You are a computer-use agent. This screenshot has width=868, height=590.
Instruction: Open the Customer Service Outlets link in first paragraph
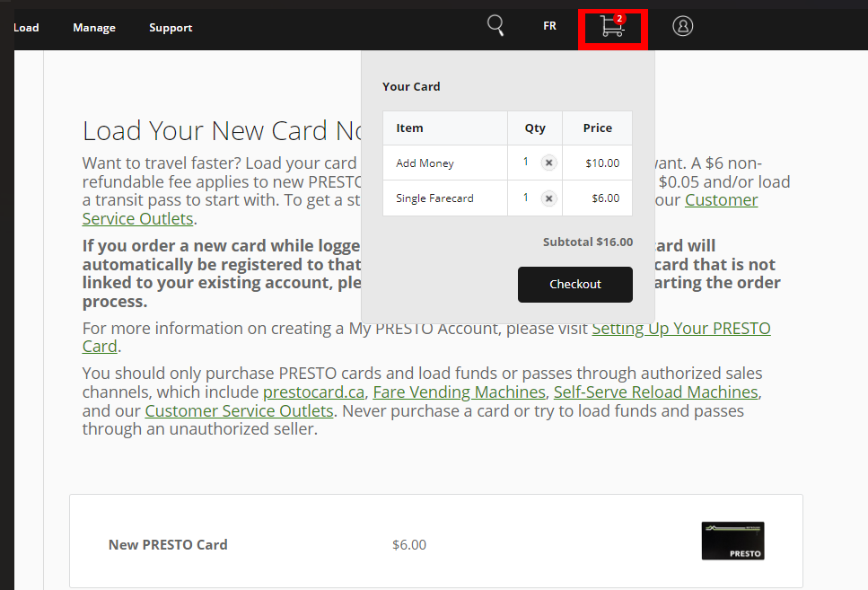click(722, 200)
